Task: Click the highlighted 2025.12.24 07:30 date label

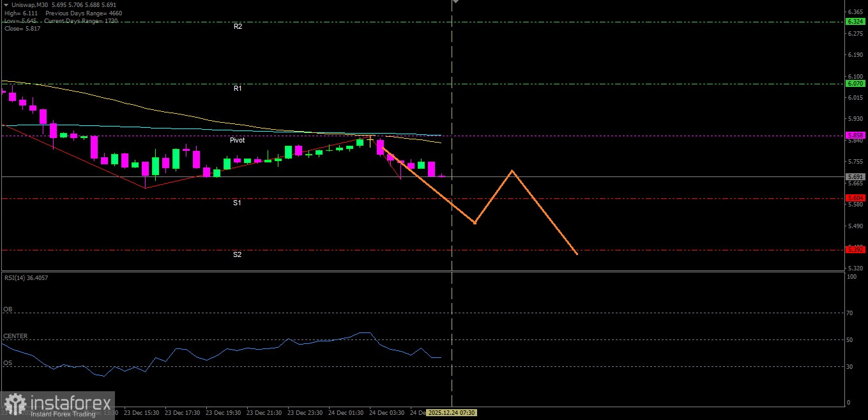Action: pos(451,413)
